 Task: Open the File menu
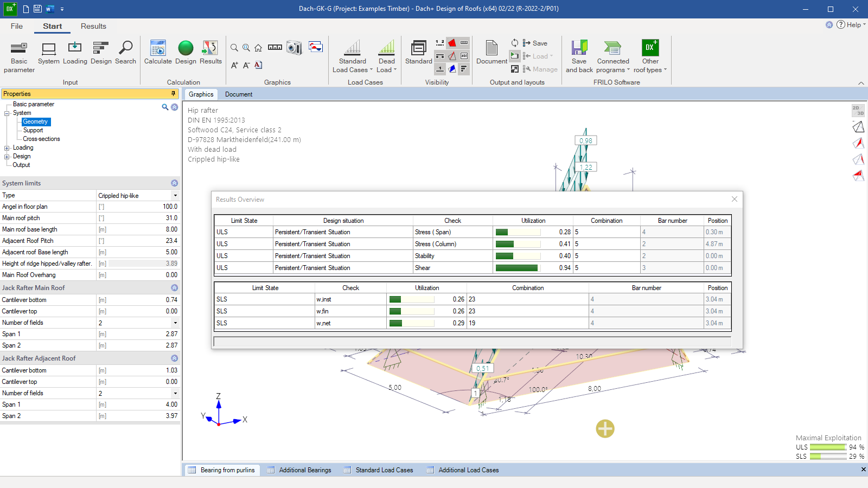pos(17,26)
